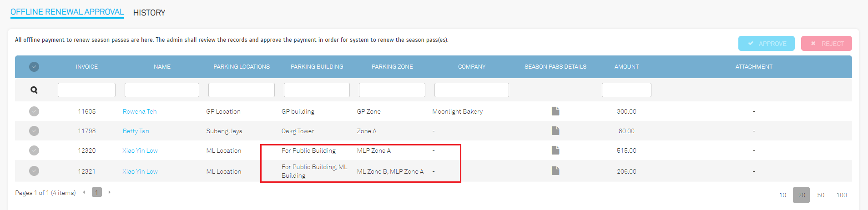Click the Reject button
Screen dimensions: 868x210
[827, 44]
